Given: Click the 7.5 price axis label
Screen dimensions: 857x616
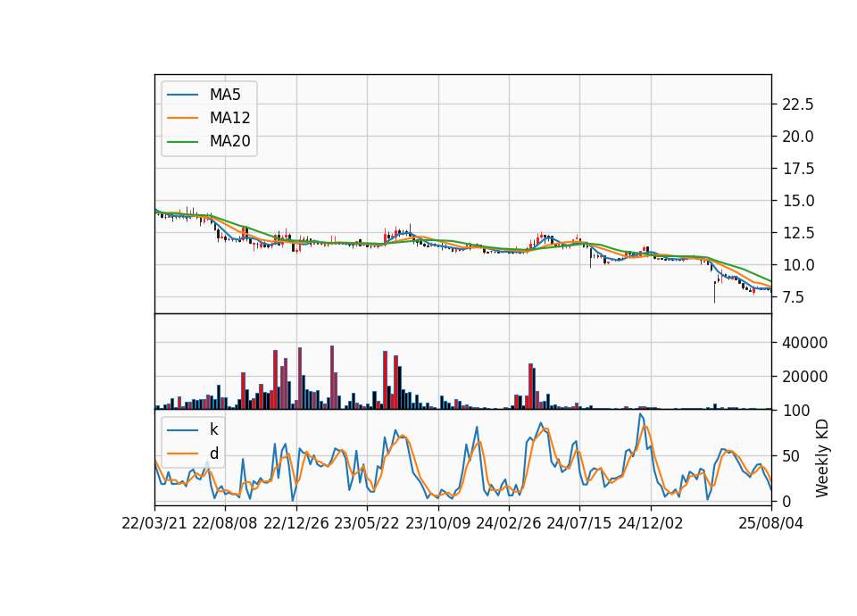Looking at the screenshot, I should [793, 297].
